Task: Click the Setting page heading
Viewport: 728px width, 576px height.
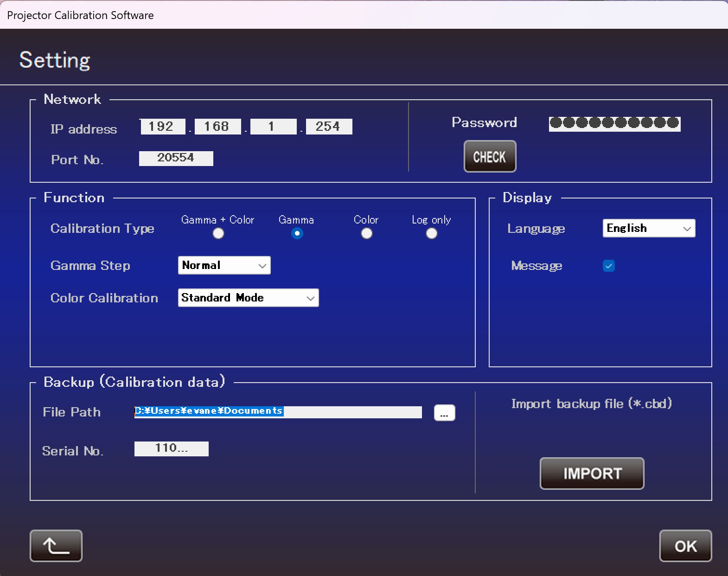Action: pyautogui.click(x=55, y=60)
